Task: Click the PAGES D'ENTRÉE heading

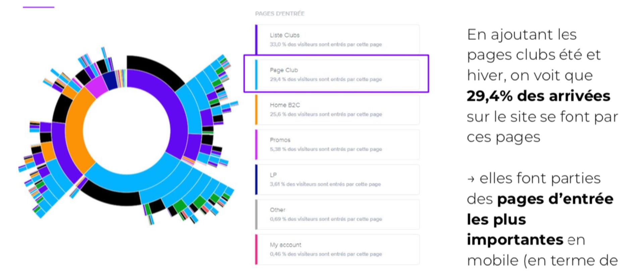Action: tap(280, 14)
